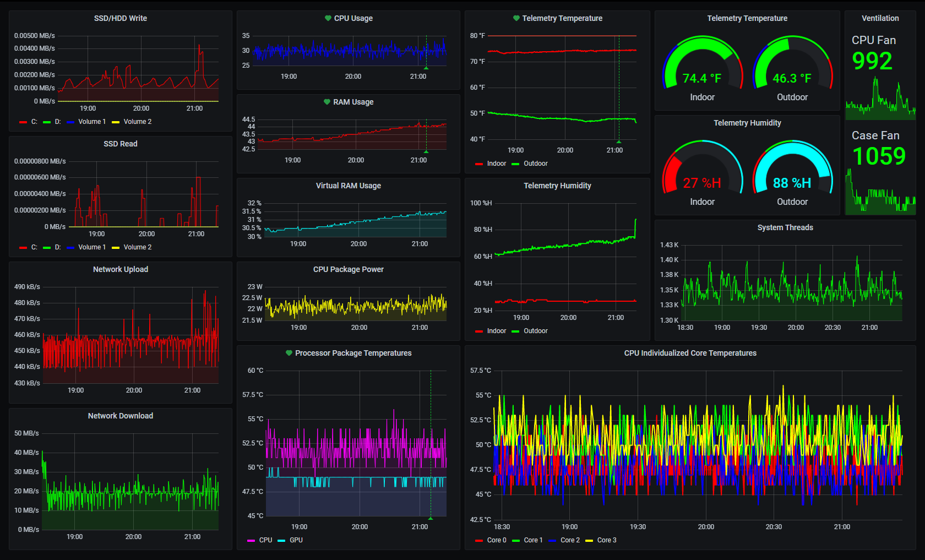Click the heart icon beside Processor Package Temperatures
The image size is (925, 560).
(x=289, y=353)
